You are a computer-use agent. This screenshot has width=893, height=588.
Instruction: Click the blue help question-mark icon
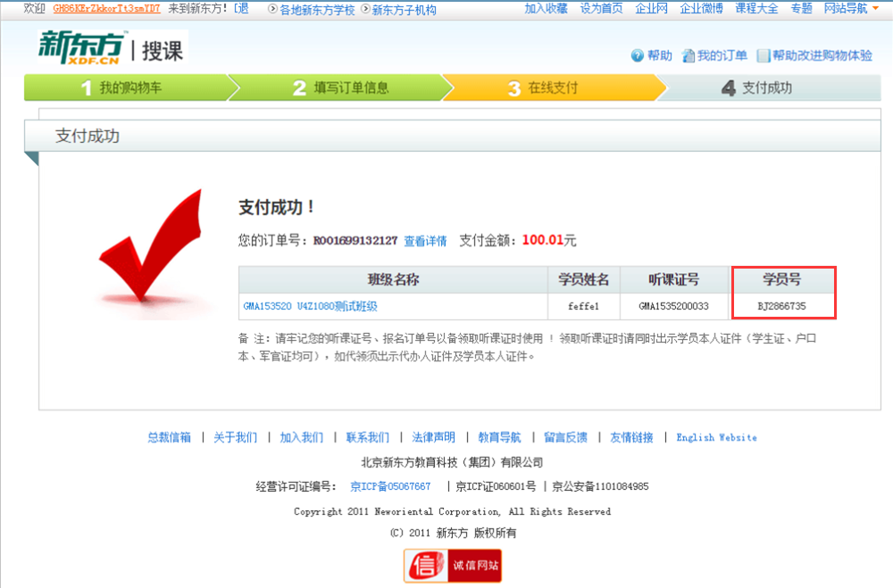(x=638, y=56)
